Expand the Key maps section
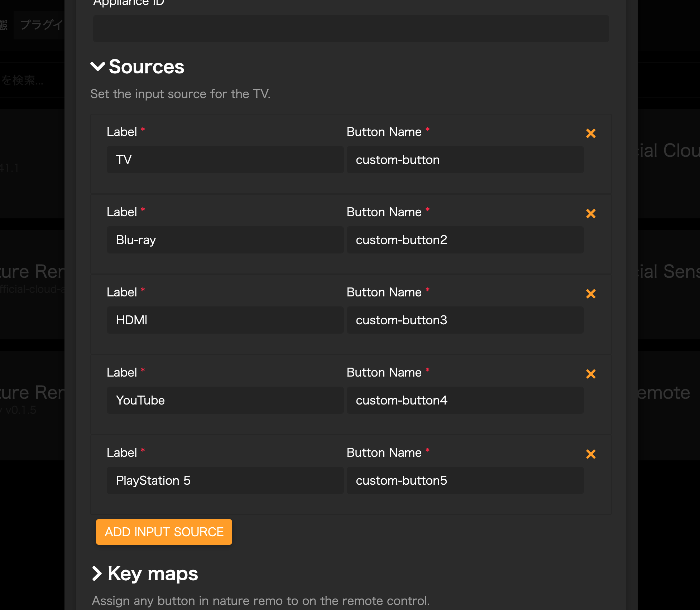 click(97, 573)
